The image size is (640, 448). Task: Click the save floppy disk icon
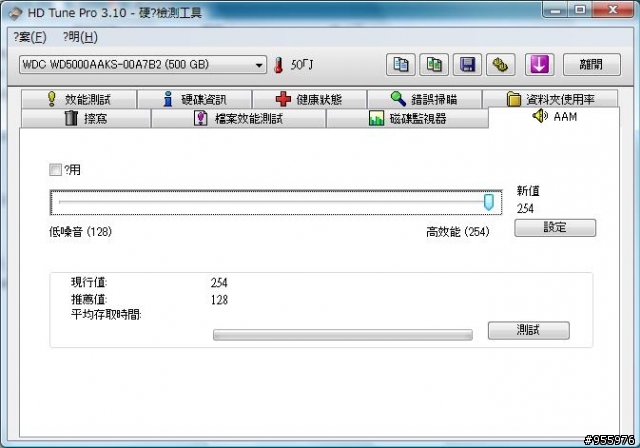click(x=467, y=64)
